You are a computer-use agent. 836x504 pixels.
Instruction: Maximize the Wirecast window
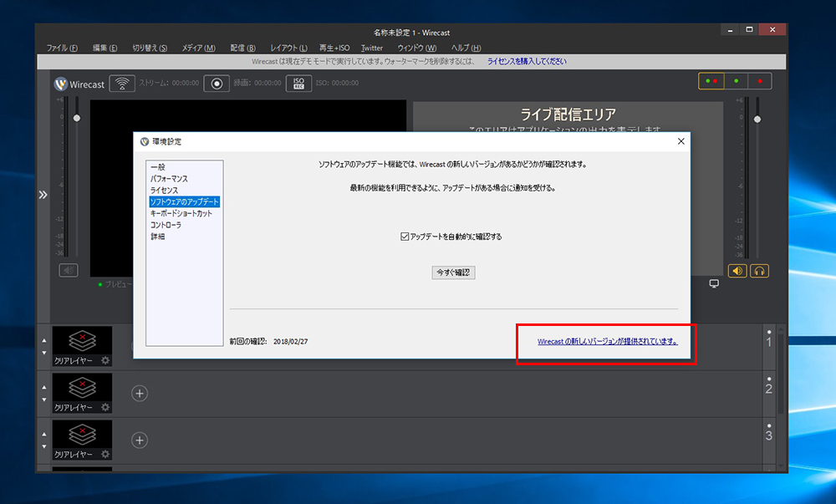tap(749, 30)
